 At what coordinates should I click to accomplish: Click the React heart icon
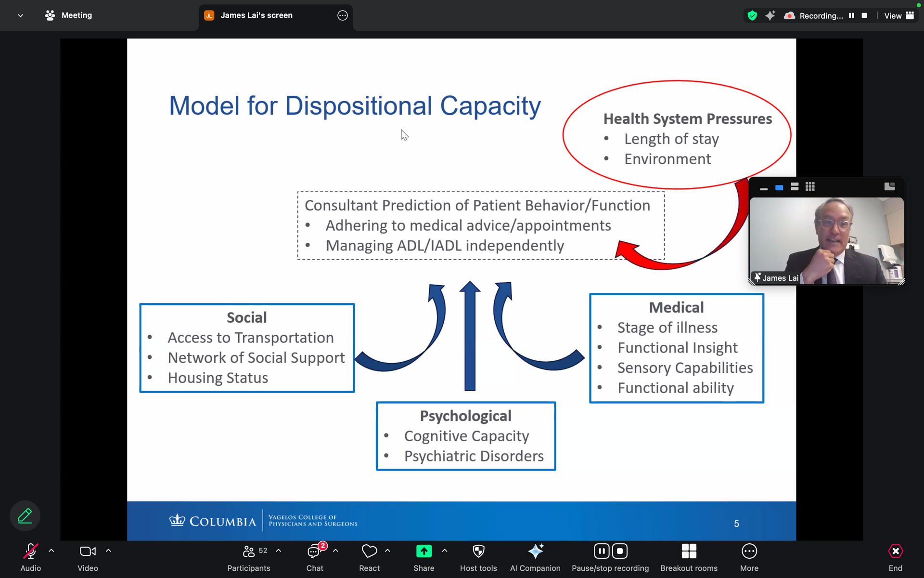(x=369, y=552)
